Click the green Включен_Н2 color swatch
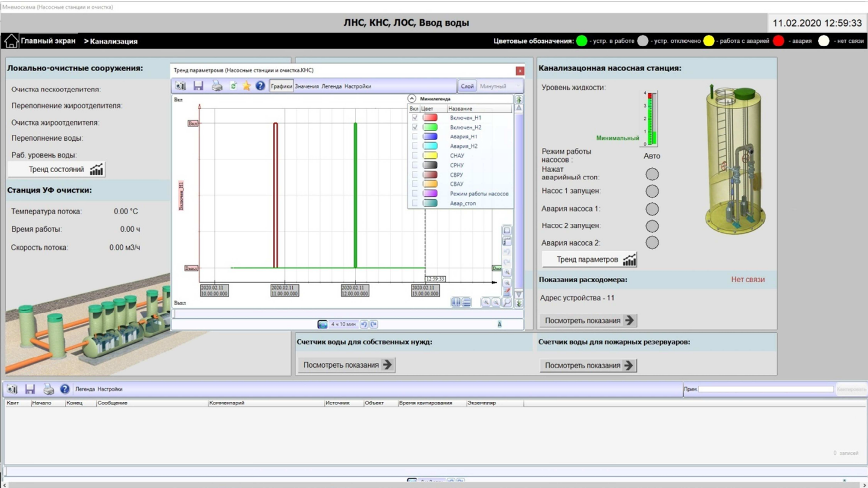868x488 pixels. [430, 128]
